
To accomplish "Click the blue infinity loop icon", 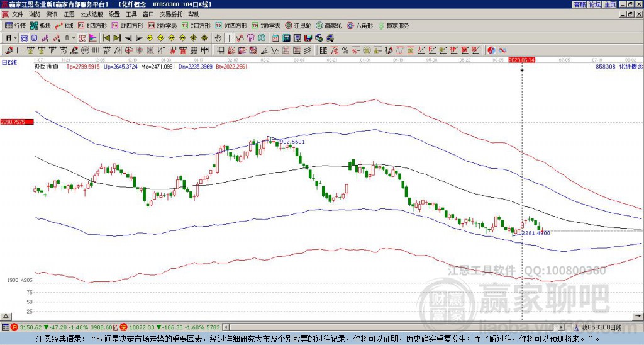I will (502, 50).
